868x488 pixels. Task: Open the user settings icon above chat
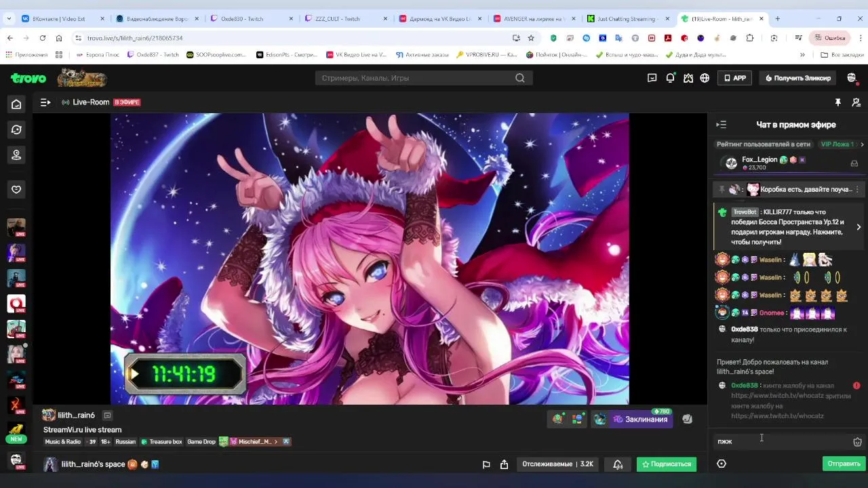[x=856, y=102]
